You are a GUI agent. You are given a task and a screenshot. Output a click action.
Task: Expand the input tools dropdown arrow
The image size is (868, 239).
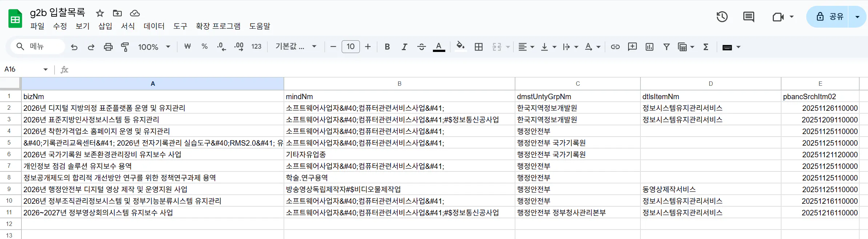738,47
